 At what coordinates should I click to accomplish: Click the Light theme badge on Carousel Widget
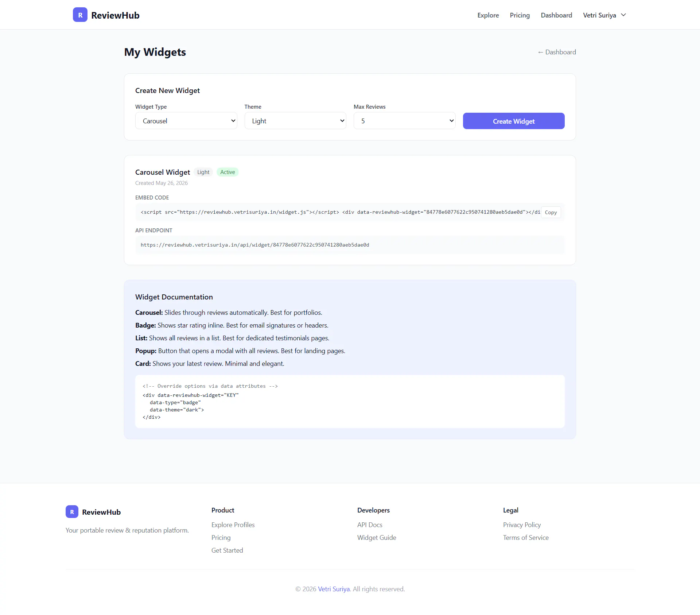tap(203, 172)
